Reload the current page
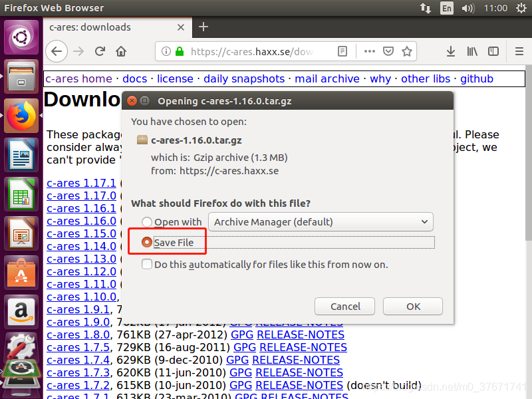532x399 pixels. pyautogui.click(x=100, y=51)
